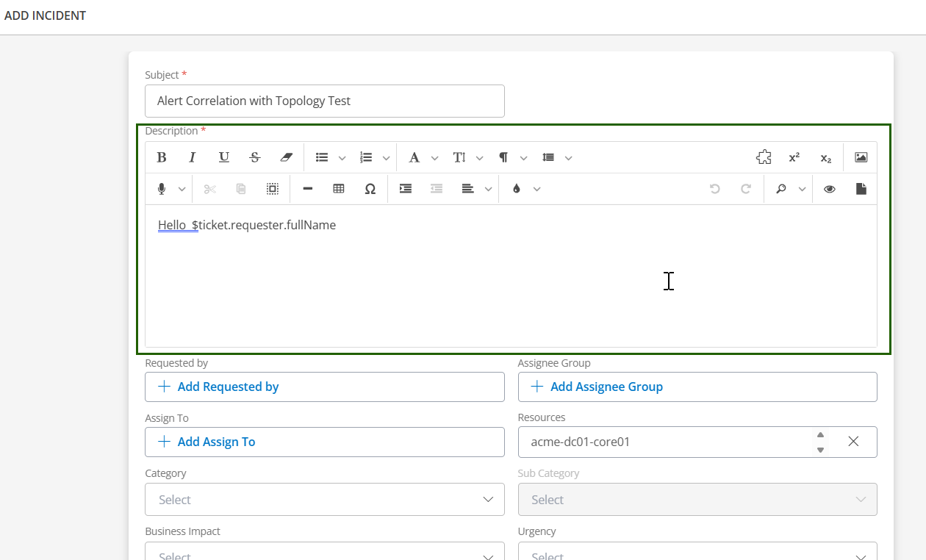Viewport: 926px width, 560px height.
Task: Click the eraser clear formatting icon
Action: pyautogui.click(x=287, y=157)
